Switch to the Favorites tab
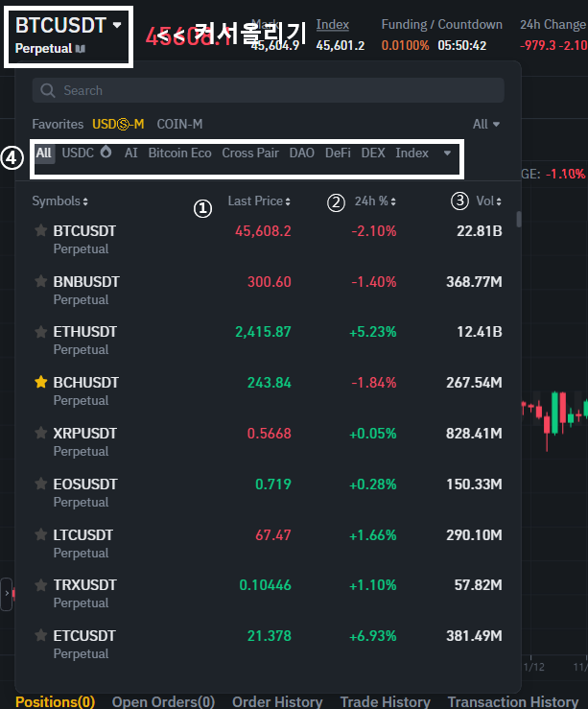 click(x=58, y=124)
